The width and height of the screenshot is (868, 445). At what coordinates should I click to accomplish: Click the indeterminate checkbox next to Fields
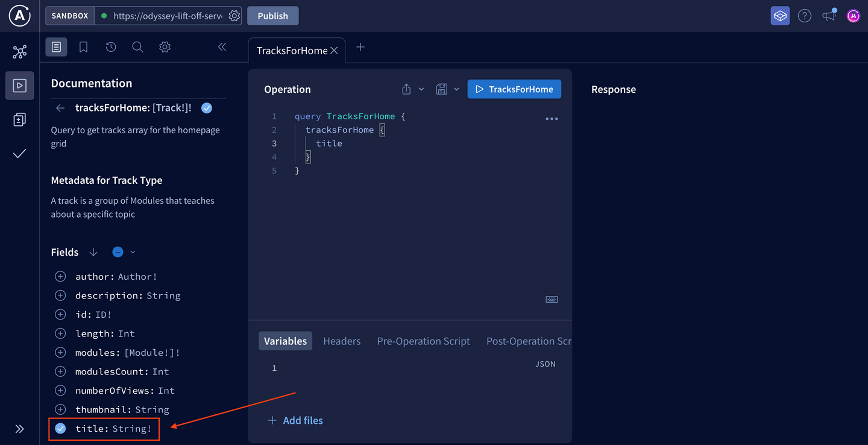tap(118, 251)
